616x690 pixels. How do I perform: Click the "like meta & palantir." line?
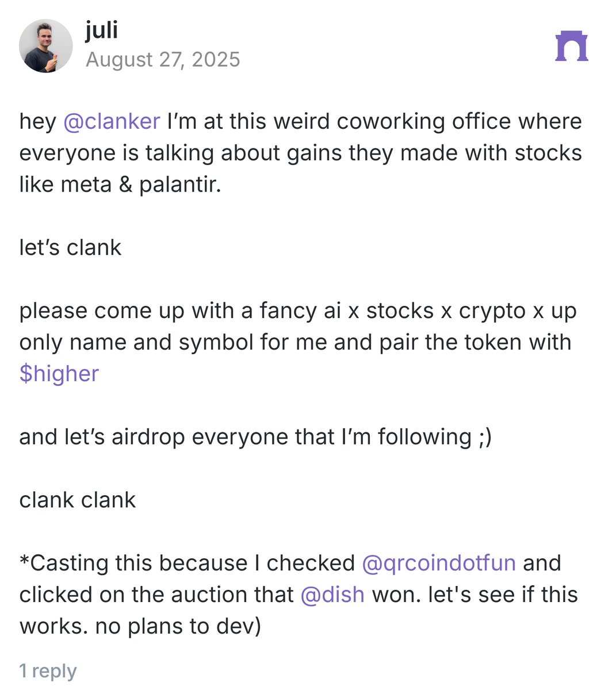(x=120, y=185)
